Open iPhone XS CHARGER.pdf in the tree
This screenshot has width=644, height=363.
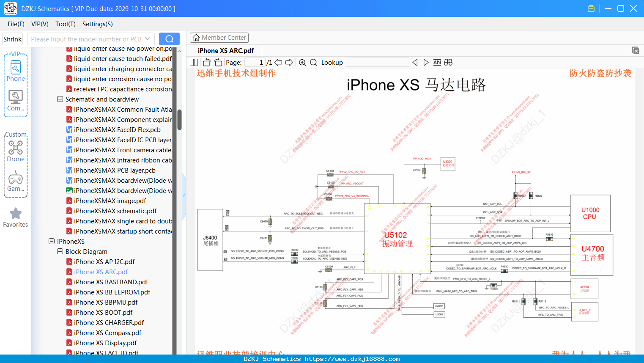coord(109,322)
